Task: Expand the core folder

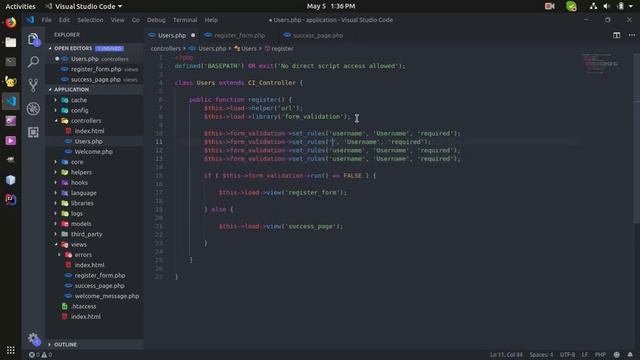Action: click(x=56, y=162)
